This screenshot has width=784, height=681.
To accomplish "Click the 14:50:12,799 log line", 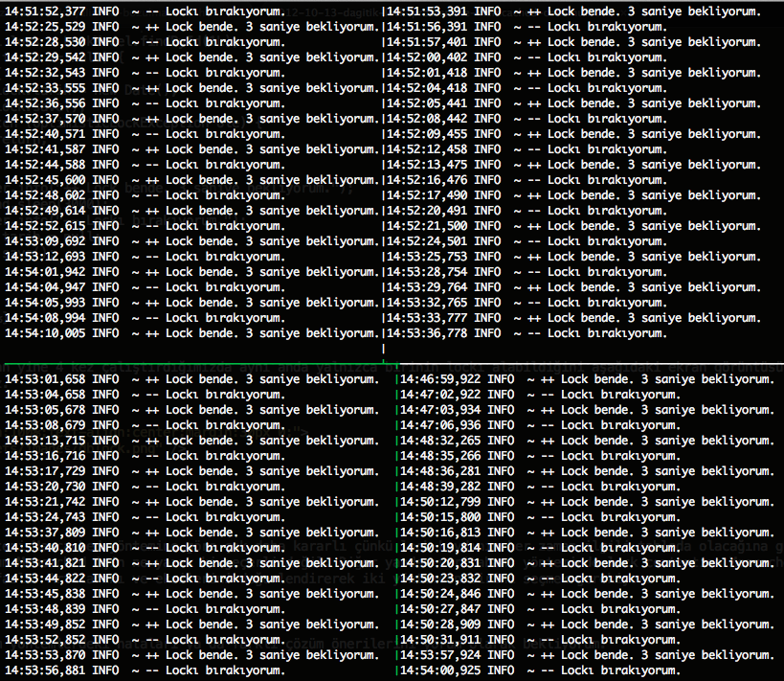I will 588,502.
